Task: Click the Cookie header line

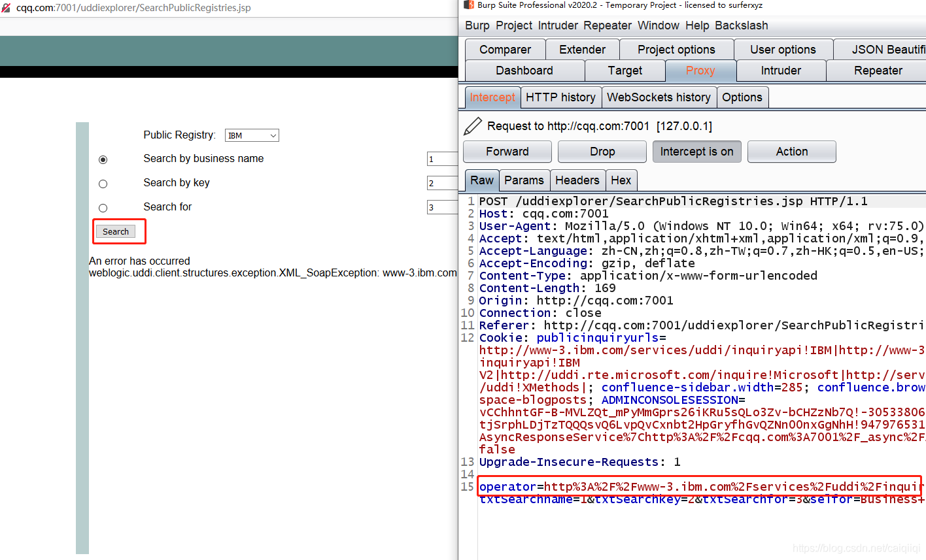Action: [572, 338]
